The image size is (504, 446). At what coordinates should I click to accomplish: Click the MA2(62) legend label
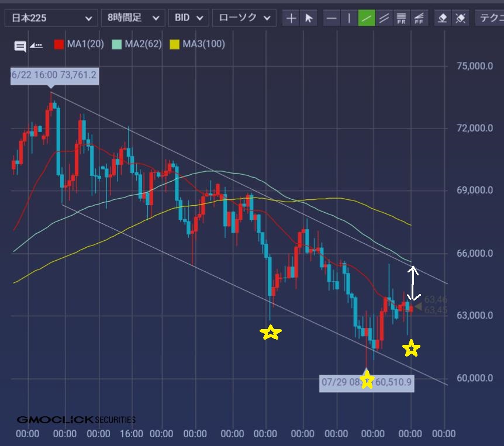coord(143,44)
